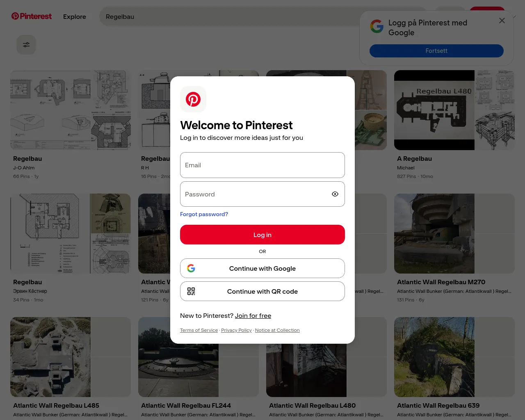Click the '131 Pins · 6y' text
Viewport: 525px width, 420px height.
411,300
